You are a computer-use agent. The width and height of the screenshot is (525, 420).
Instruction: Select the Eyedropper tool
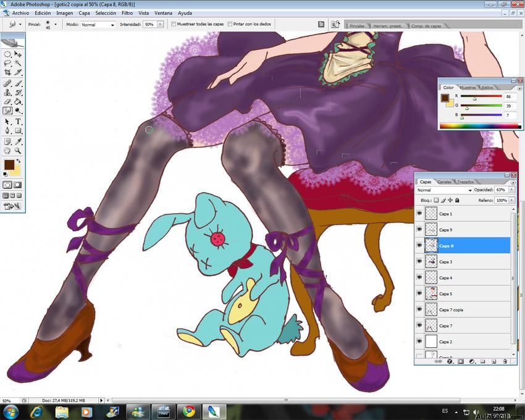tap(18, 141)
